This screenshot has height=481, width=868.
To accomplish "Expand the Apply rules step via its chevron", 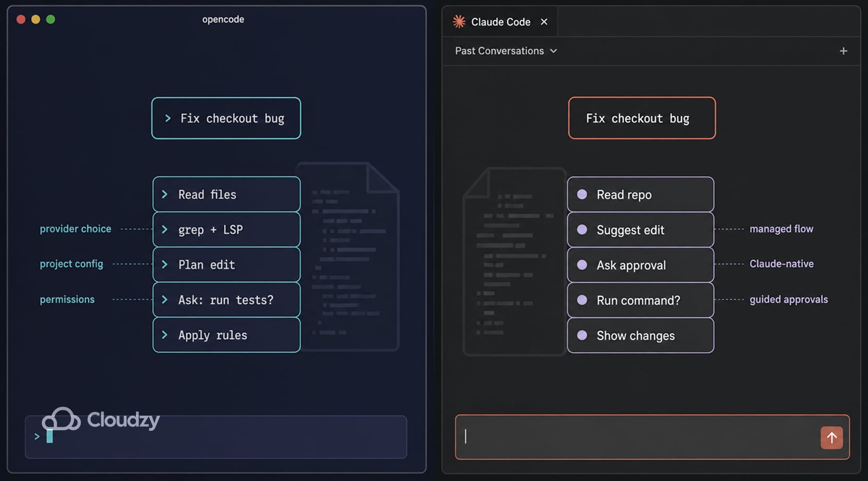I will tap(165, 335).
